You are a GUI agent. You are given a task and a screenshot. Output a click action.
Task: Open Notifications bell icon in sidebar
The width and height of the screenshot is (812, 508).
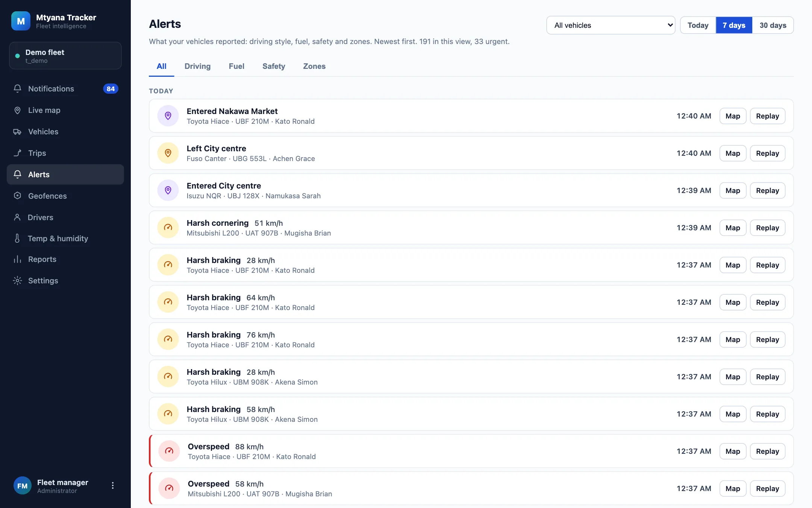point(17,88)
